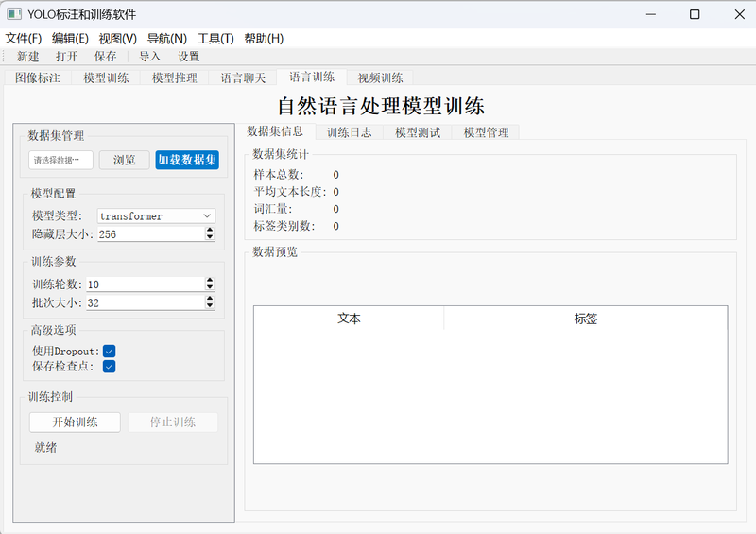This screenshot has width=756, height=534.
Task: Switch to the 模型推理 tab
Action: [175, 78]
